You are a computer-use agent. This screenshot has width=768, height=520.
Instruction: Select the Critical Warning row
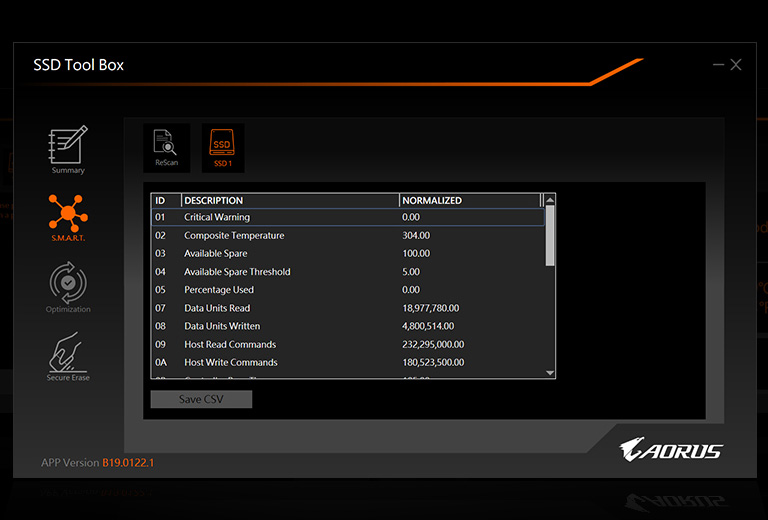(347, 217)
